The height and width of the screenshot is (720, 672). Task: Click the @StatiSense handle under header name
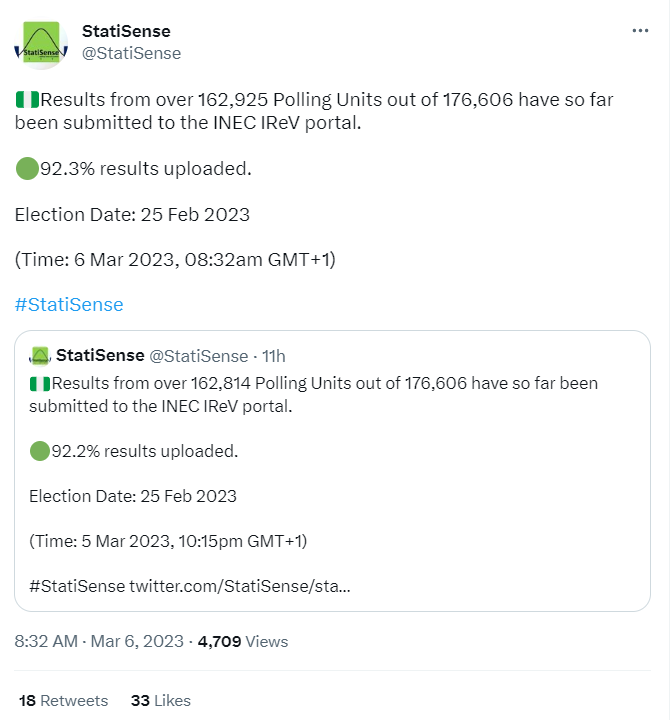(131, 53)
